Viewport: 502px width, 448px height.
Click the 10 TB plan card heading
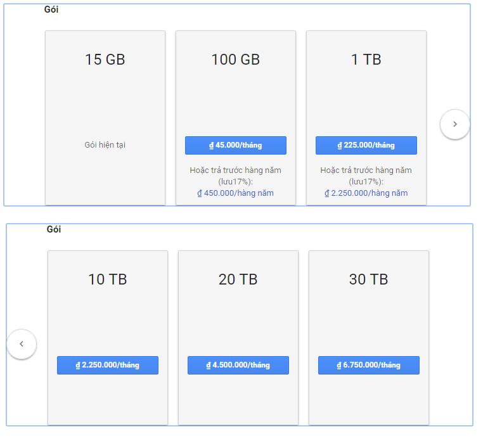pos(108,279)
